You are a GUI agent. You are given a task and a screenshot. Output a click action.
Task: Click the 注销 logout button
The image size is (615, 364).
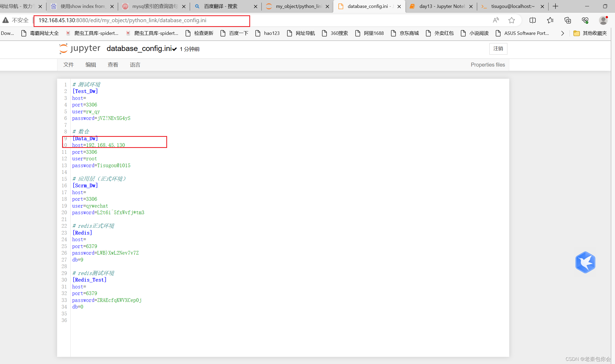pos(498,49)
